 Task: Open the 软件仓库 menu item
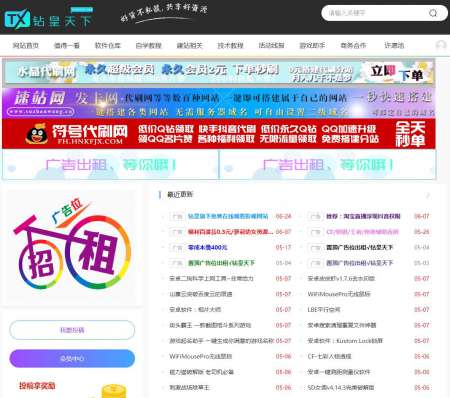pyautogui.click(x=107, y=45)
